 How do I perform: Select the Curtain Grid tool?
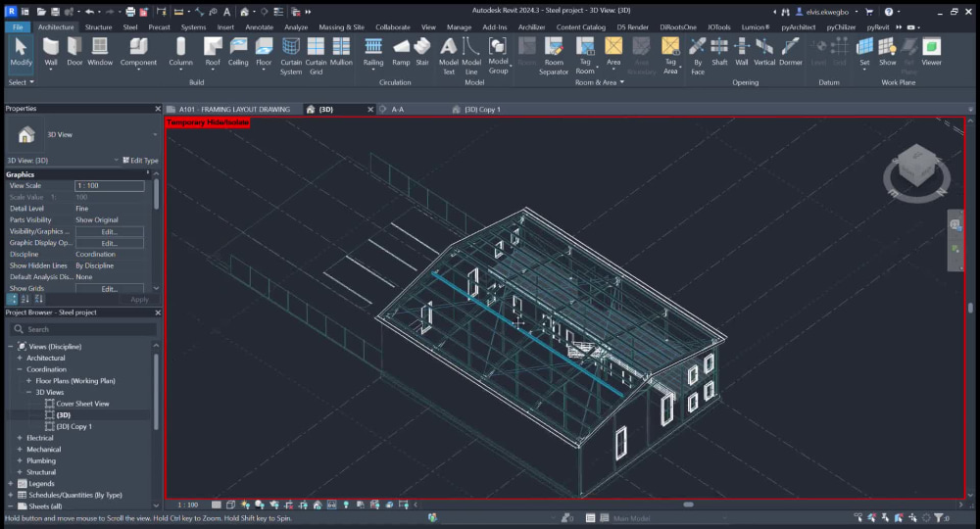[x=316, y=56]
